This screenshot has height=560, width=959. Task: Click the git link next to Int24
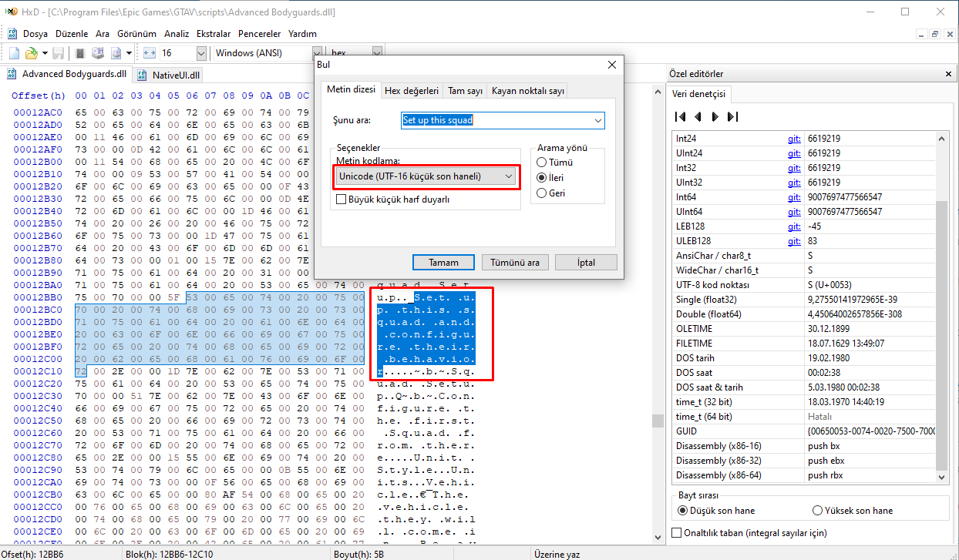click(x=794, y=139)
